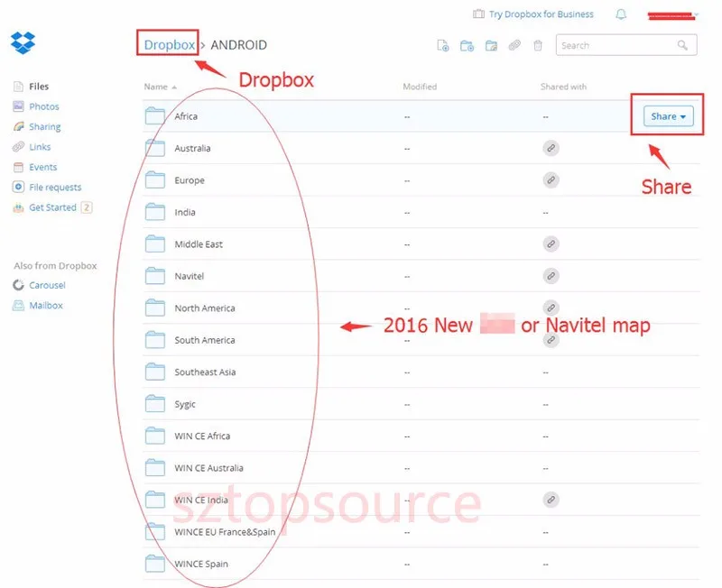
Task: Open the Mailbox link
Action: [x=46, y=306]
